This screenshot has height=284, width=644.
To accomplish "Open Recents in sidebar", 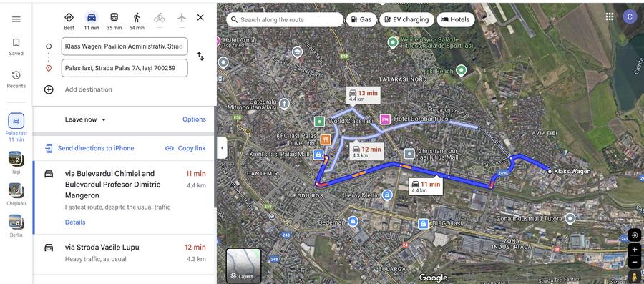I will (x=16, y=79).
